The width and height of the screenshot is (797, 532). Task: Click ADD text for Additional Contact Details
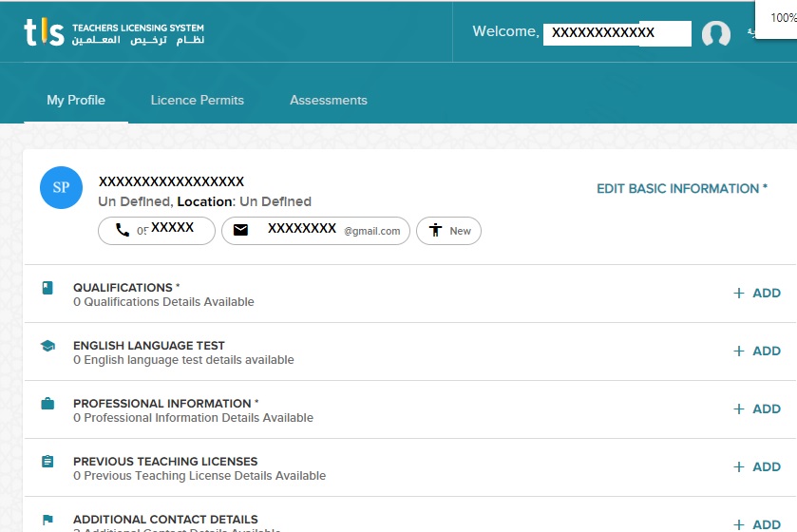click(x=767, y=524)
